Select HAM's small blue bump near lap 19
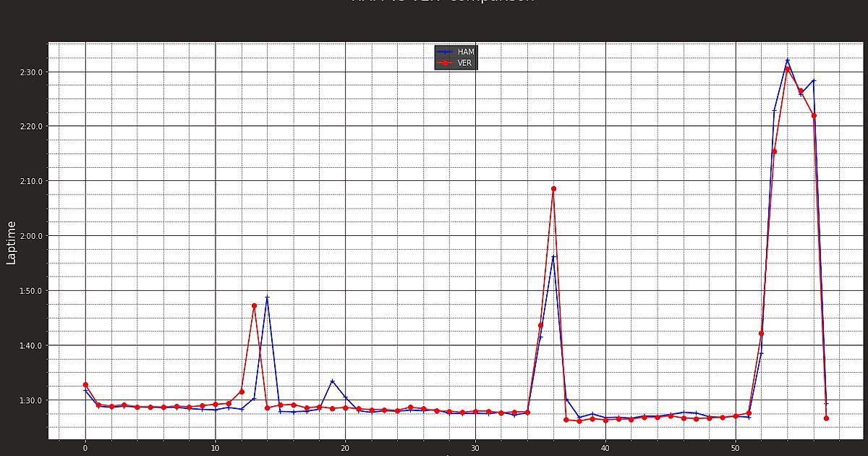The image size is (868, 456). point(332,381)
